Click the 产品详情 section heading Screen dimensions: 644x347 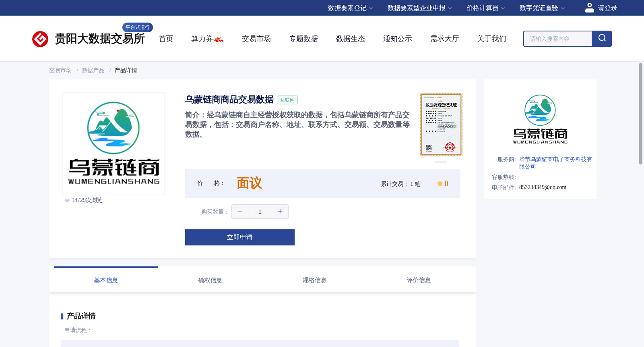(81, 316)
